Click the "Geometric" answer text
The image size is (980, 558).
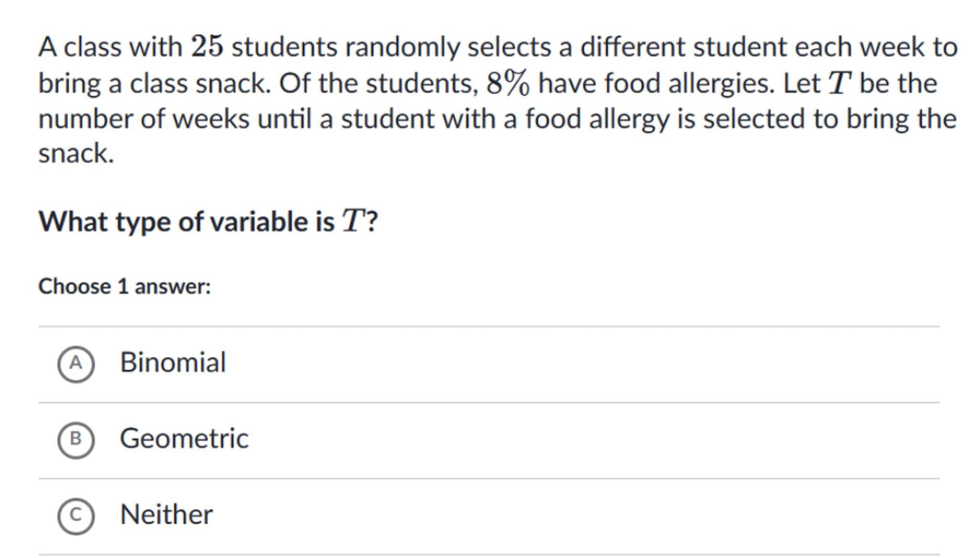[x=184, y=438]
